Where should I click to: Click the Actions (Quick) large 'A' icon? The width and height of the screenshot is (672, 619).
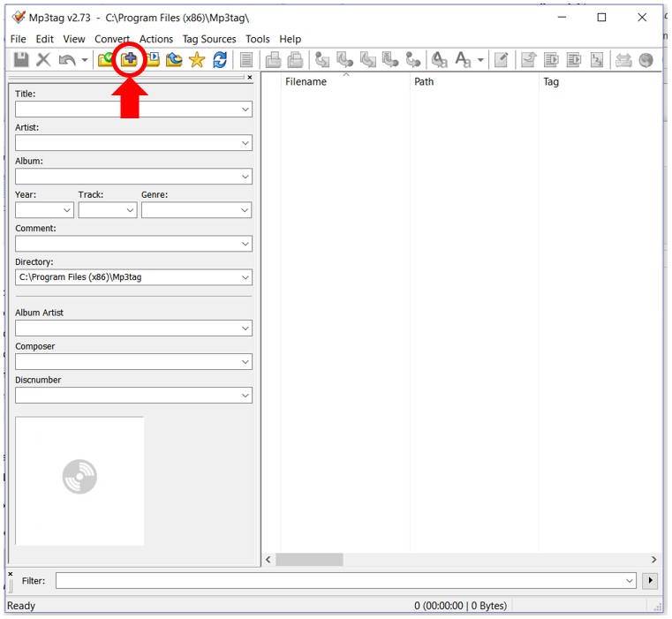coord(463,59)
